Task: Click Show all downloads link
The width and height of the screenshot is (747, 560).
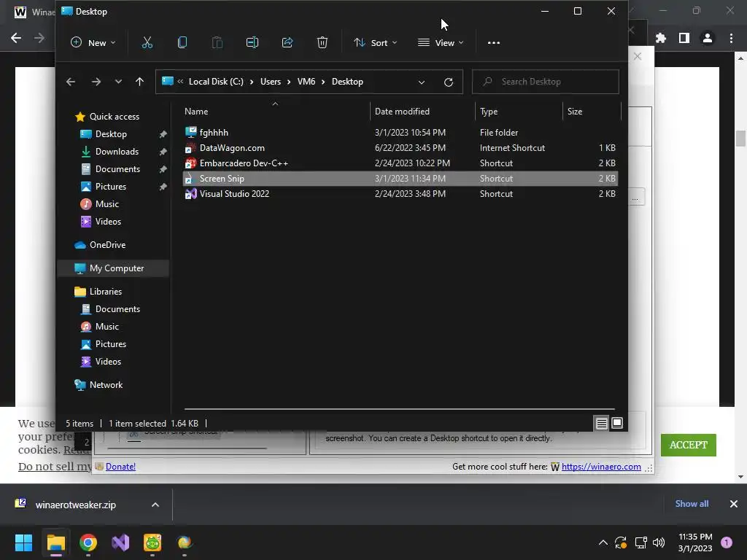Action: pos(692,504)
